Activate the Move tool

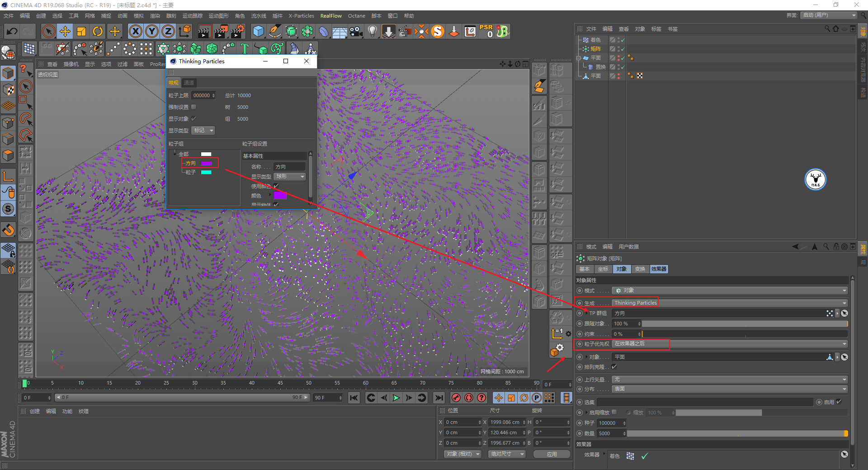[65, 31]
